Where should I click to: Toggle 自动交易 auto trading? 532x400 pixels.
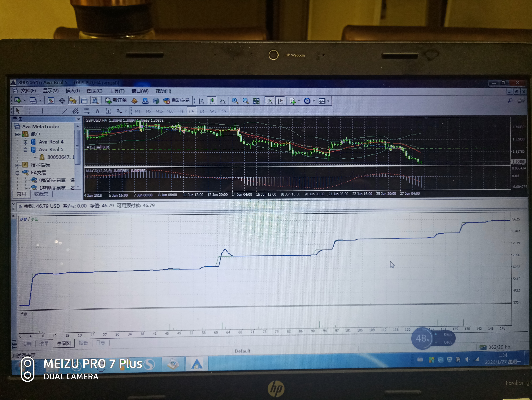(x=176, y=101)
